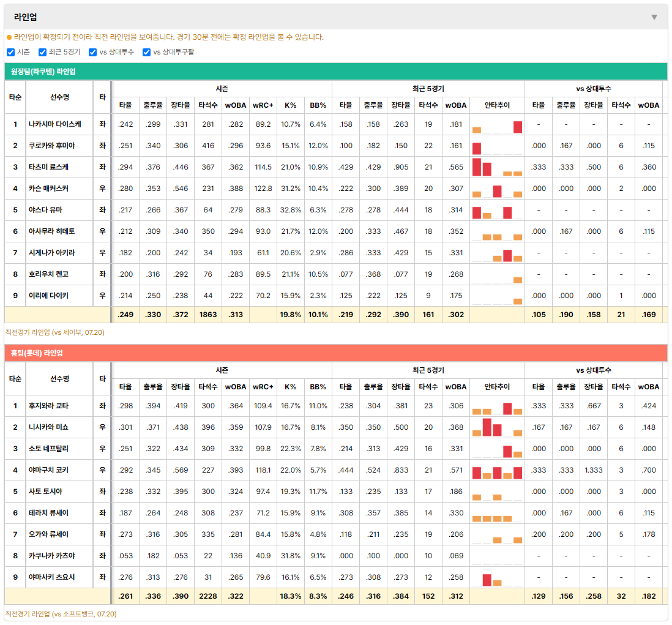Click 카슨 매커스커's hit trend chart
Image resolution: width=672 pixels, height=625 pixels.
(497, 189)
